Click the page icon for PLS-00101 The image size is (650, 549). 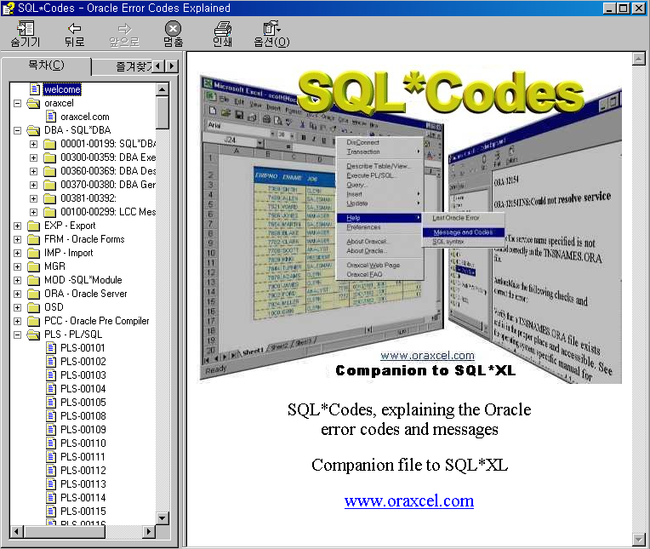(51, 348)
